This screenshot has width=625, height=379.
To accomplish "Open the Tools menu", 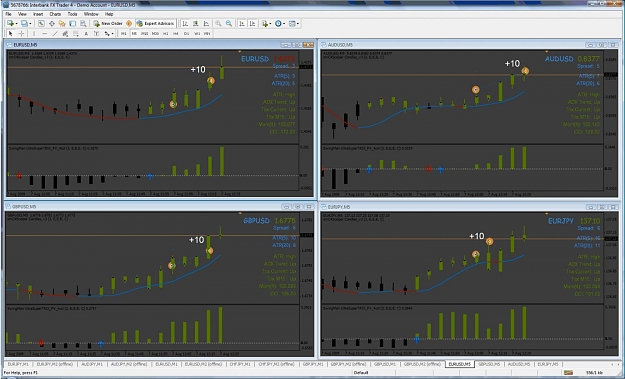I will tap(72, 14).
